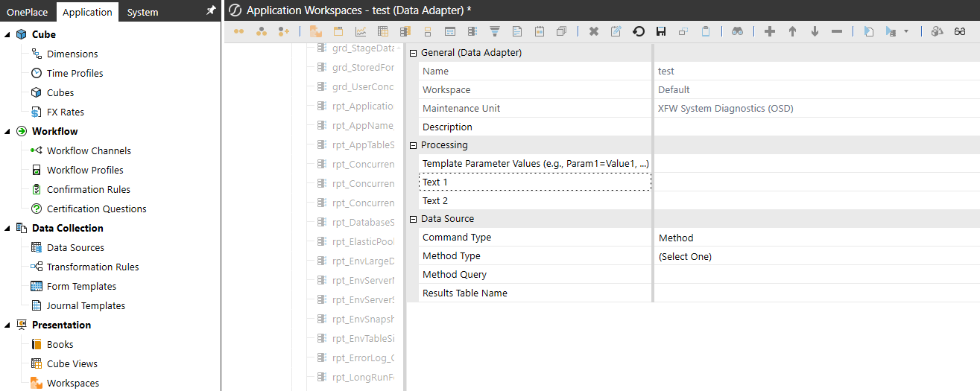980x391 pixels.
Task: Click the Delete X toolbar icon
Action: (x=593, y=31)
